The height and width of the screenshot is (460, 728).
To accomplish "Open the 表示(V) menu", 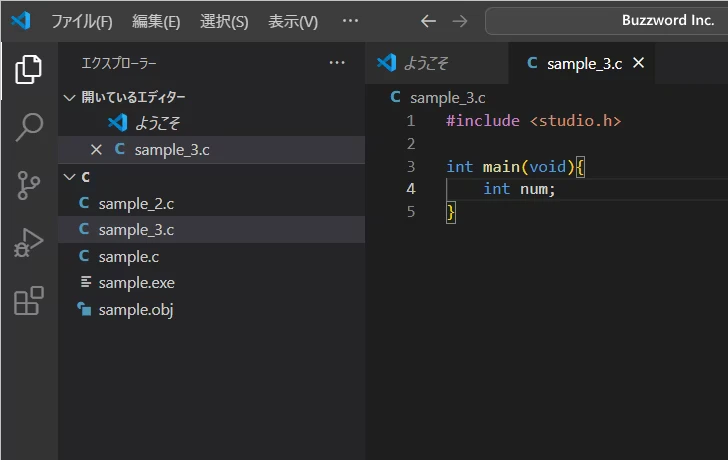I will point(293,21).
